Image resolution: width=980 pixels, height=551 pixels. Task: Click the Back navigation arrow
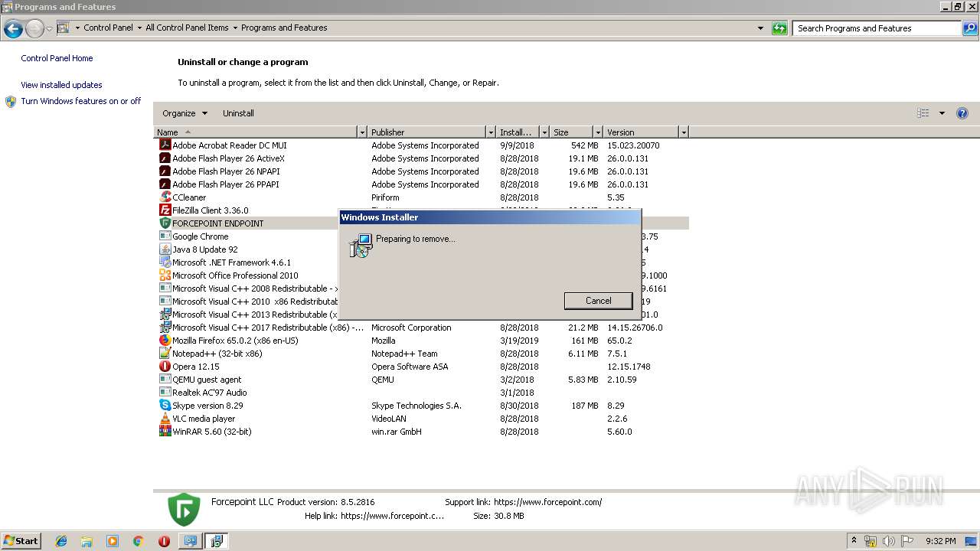pos(13,29)
